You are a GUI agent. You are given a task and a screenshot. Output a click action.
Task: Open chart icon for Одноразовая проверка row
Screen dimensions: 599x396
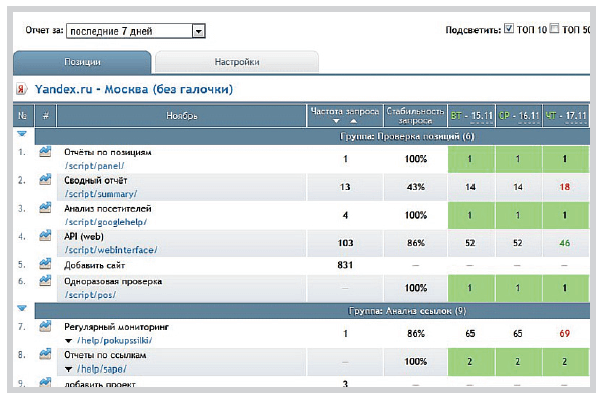click(x=45, y=280)
